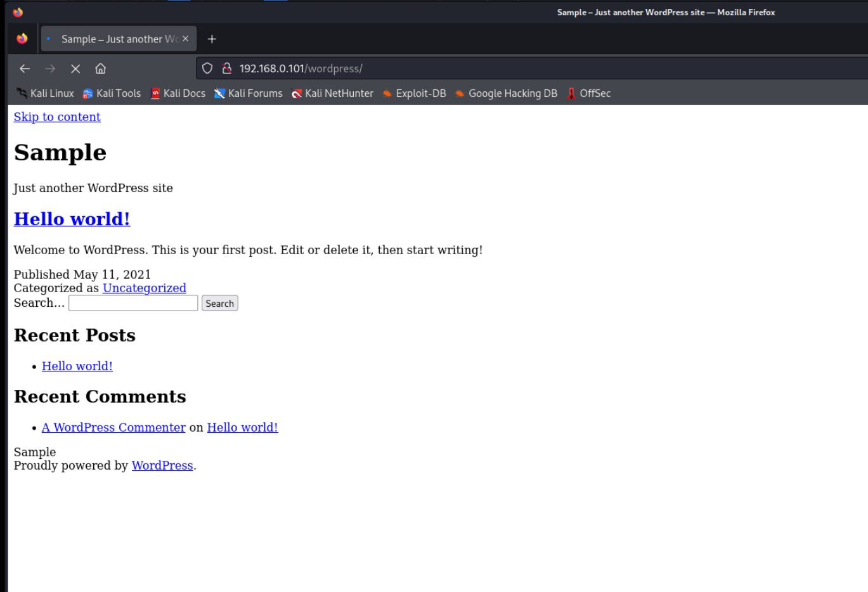Stop loading the page
The height and width of the screenshot is (592, 868).
coord(75,68)
